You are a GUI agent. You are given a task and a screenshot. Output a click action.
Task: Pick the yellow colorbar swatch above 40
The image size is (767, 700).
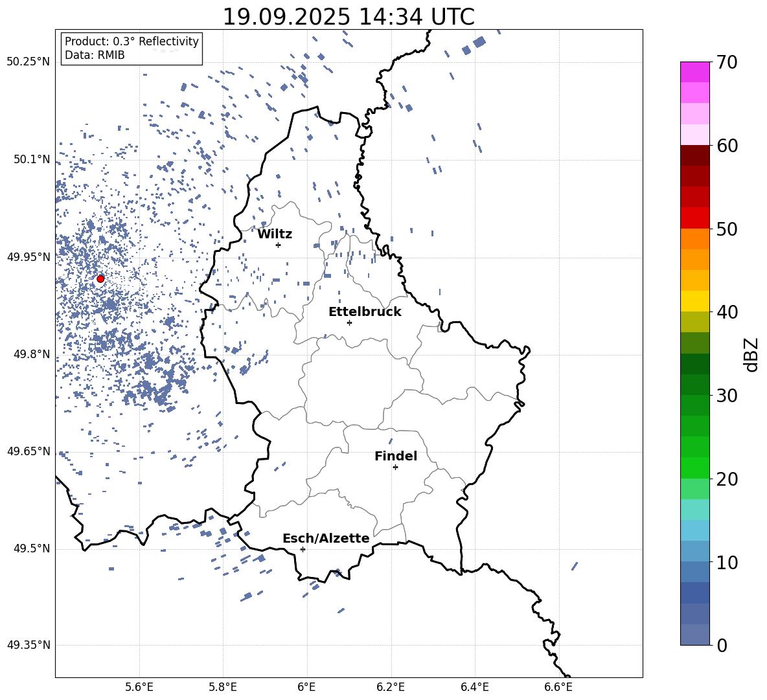pos(694,300)
